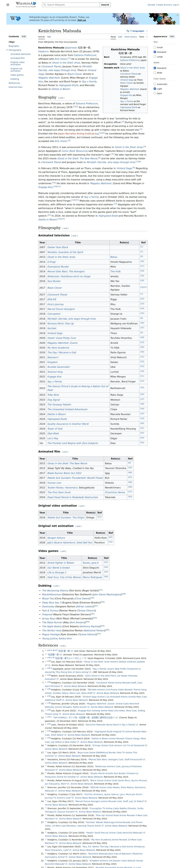This screenshot has width=186, height=868.
Task: Select Small text size
Action: (x=155, y=47)
